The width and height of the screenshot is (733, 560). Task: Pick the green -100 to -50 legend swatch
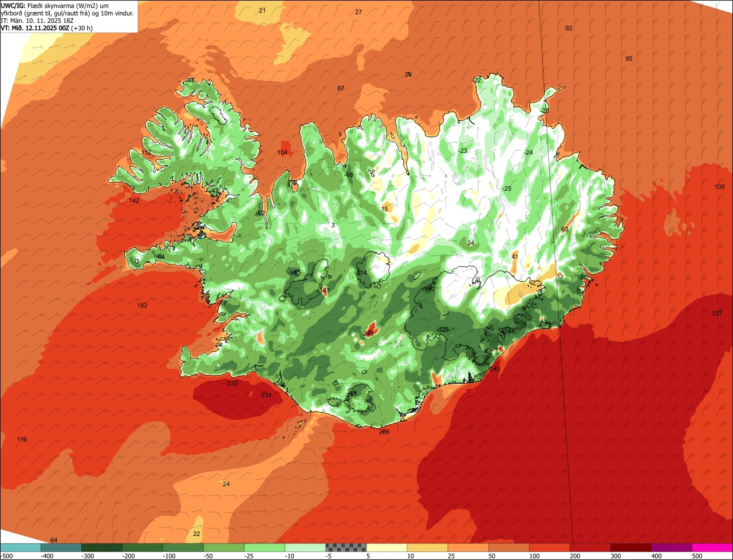coord(183,547)
